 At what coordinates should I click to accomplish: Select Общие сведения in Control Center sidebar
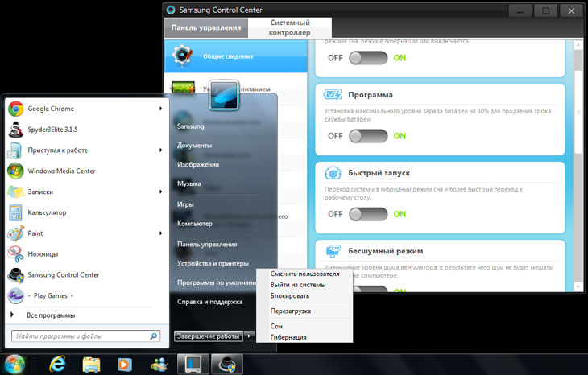click(x=236, y=56)
